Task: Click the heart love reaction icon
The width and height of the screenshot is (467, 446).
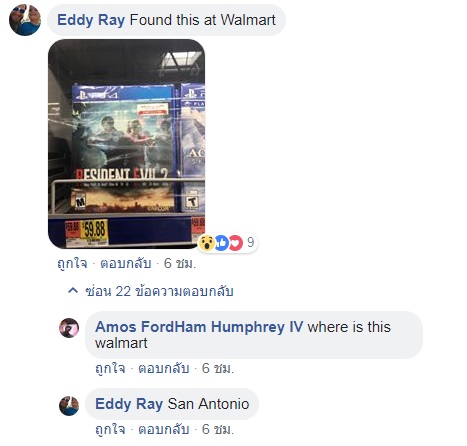Action: (x=235, y=243)
